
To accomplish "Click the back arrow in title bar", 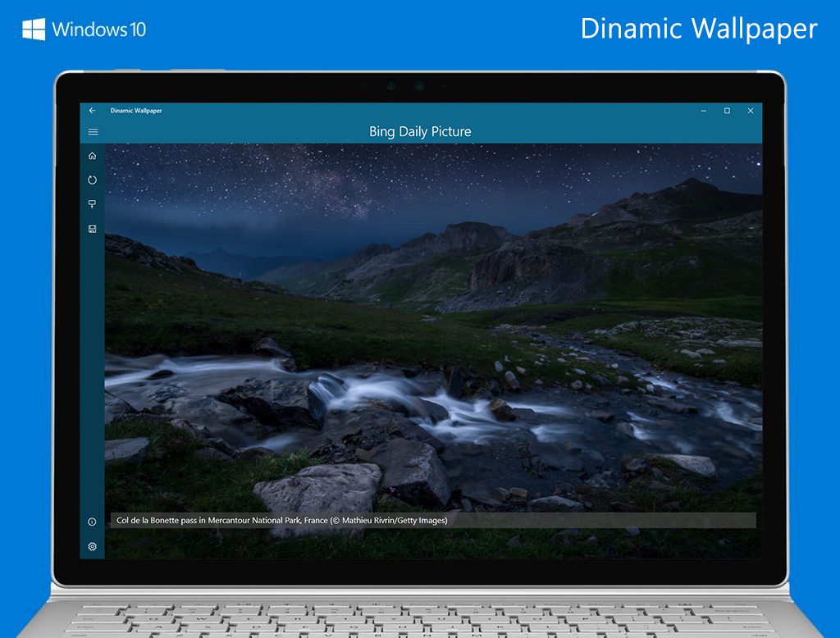I will click(x=93, y=111).
